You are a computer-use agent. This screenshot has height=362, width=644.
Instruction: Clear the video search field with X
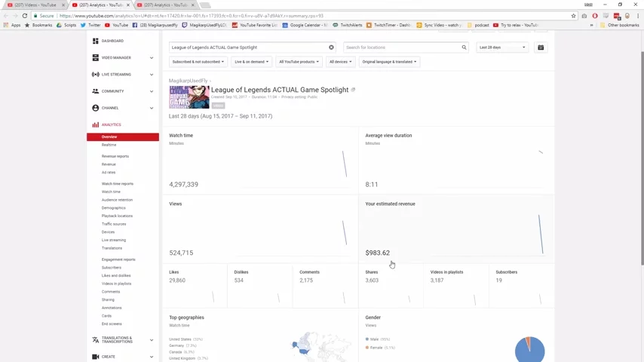click(331, 48)
